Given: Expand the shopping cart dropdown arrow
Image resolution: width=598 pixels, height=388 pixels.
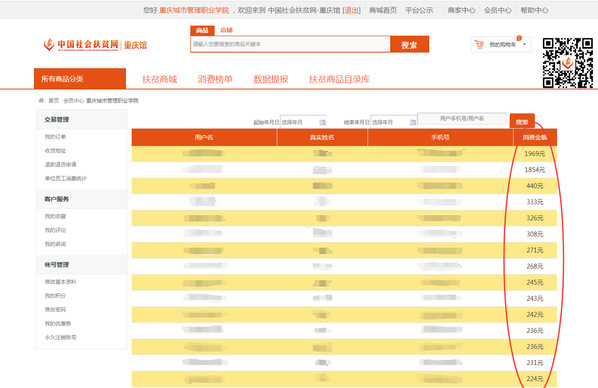Looking at the screenshot, I should (x=525, y=44).
